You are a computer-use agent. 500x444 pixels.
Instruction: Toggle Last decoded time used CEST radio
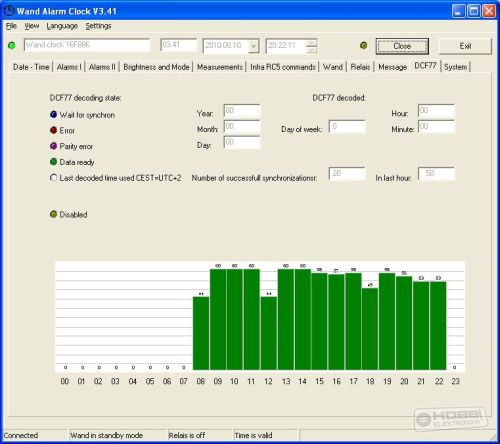click(53, 178)
